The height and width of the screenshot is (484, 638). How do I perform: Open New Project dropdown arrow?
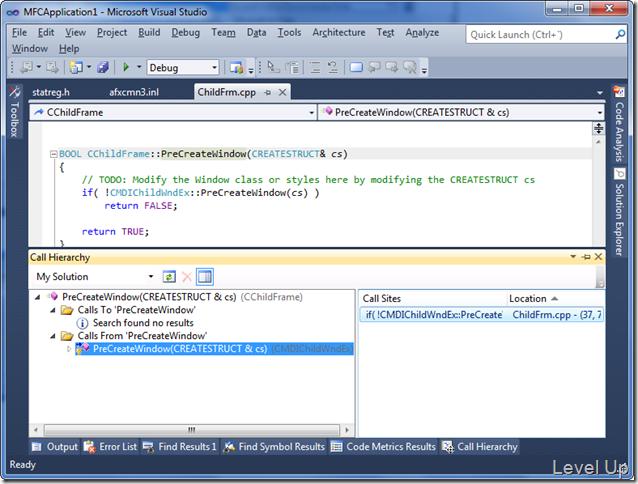pyautogui.click(x=89, y=67)
